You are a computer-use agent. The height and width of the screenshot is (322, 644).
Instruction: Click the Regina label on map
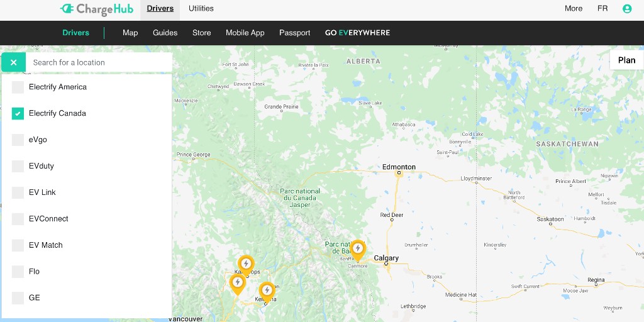596,280
